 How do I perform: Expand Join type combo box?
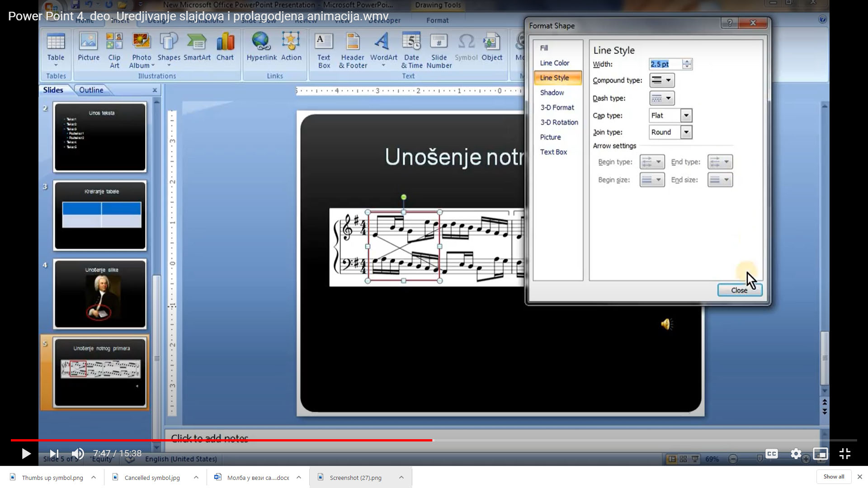686,132
